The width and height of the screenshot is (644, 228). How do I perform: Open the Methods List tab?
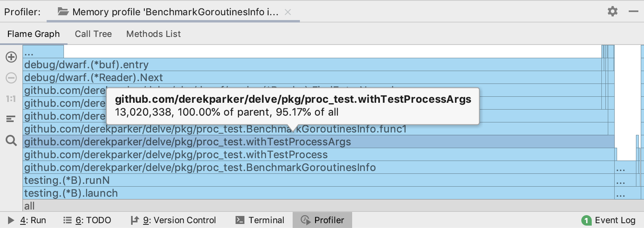[x=154, y=34]
